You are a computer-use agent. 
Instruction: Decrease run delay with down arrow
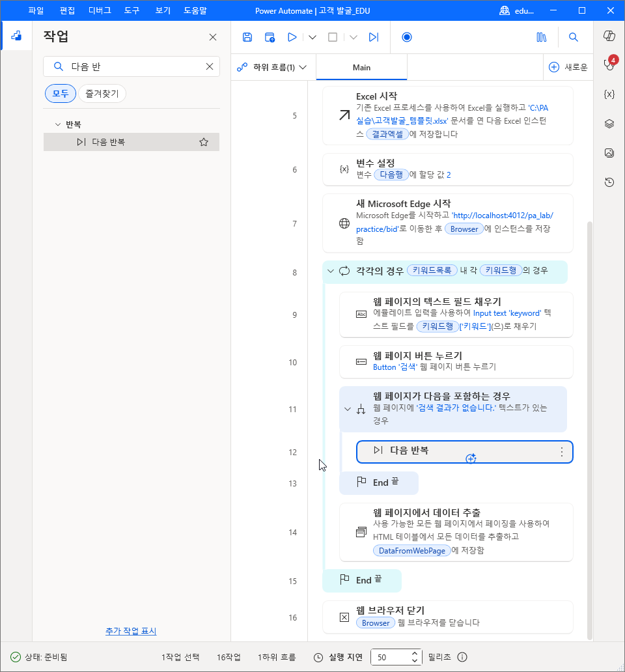point(414,660)
